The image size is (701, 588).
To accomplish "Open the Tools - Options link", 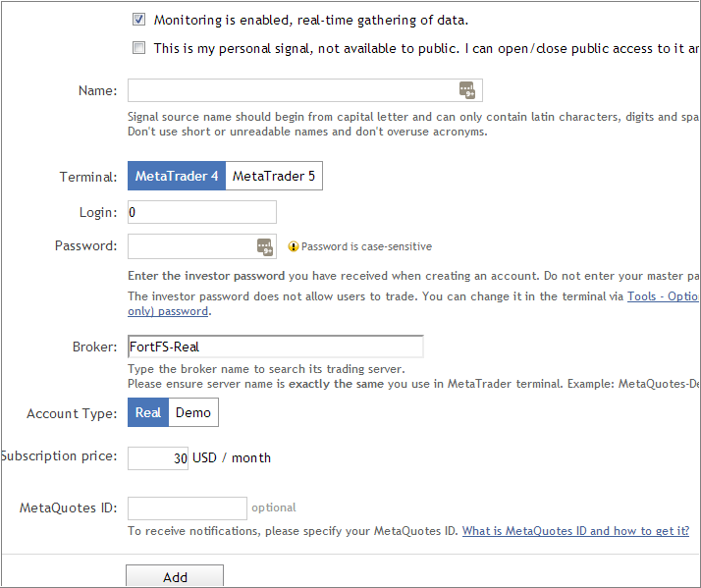I will tap(664, 296).
